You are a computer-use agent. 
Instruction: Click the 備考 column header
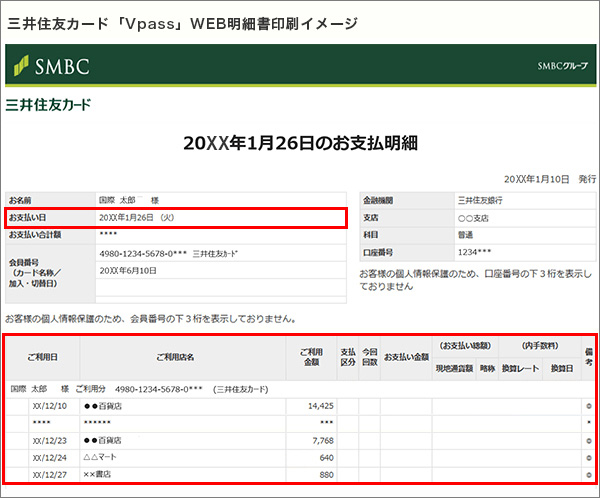click(x=589, y=357)
